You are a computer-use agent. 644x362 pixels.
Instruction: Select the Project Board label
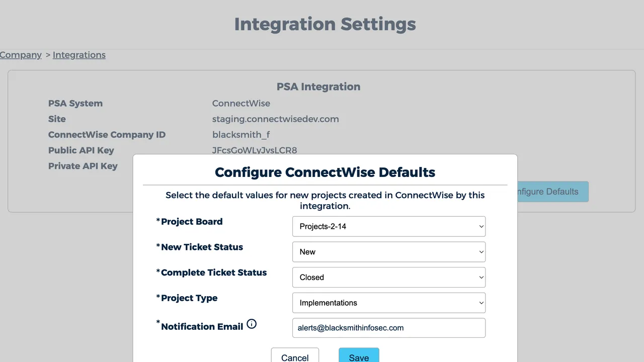click(x=192, y=222)
